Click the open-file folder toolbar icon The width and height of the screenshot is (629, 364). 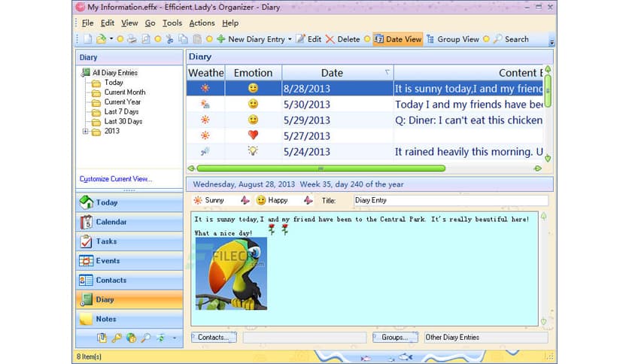coord(101,39)
